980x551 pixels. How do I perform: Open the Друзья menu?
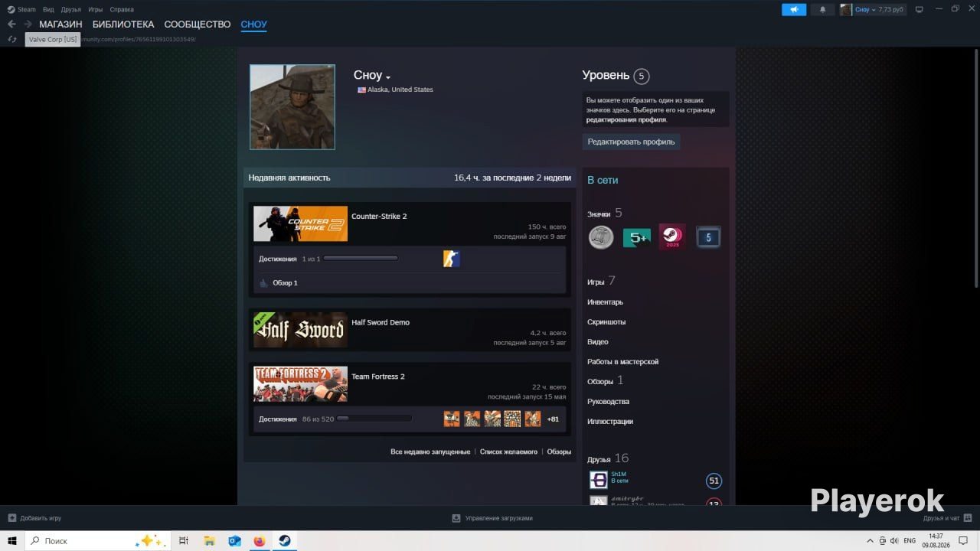point(71,9)
